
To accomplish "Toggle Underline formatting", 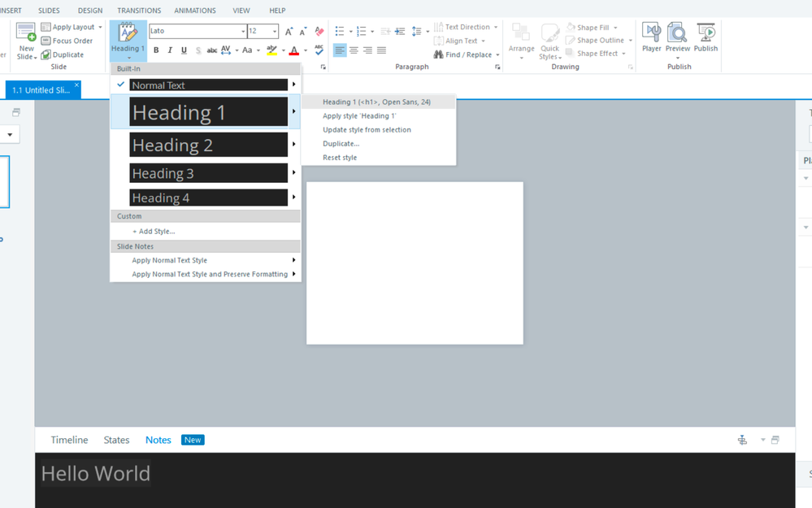I will [x=184, y=50].
